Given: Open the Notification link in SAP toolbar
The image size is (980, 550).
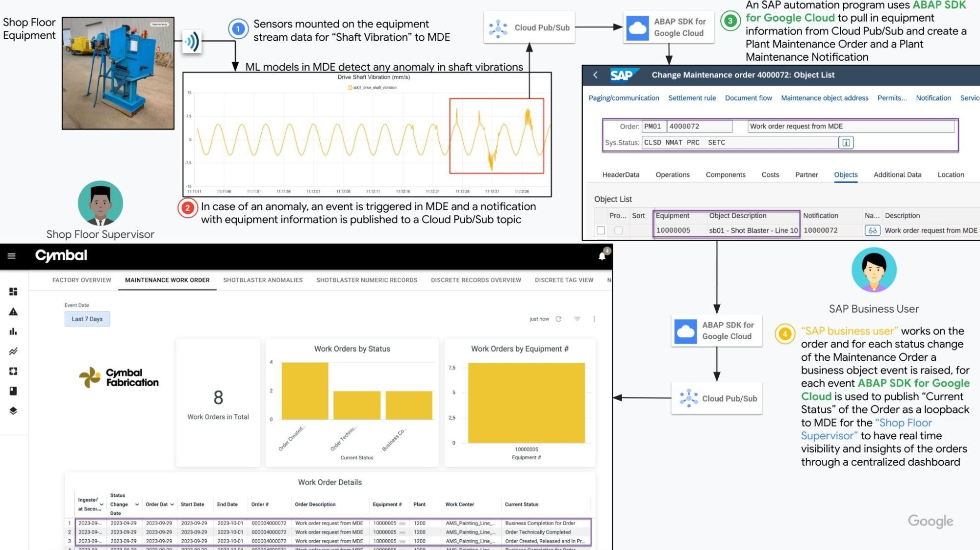Looking at the screenshot, I should (x=933, y=98).
